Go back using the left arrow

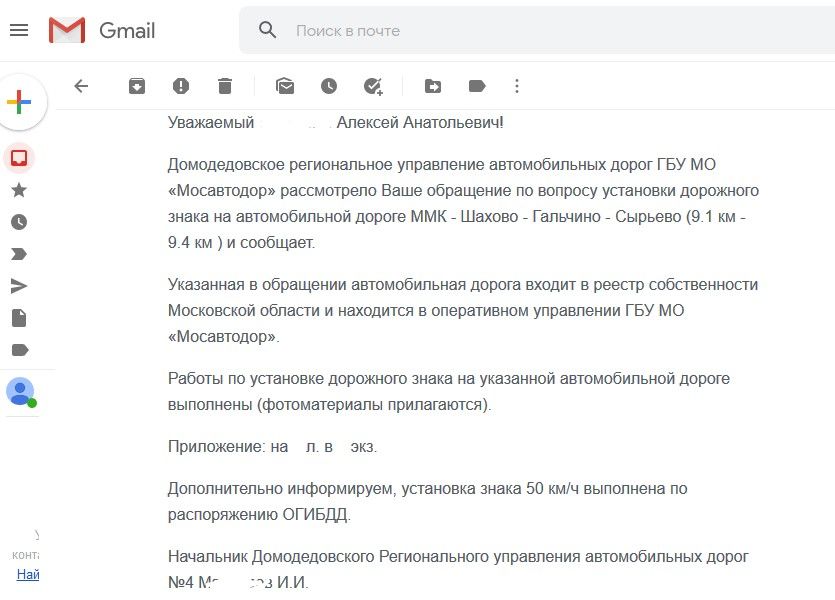(x=81, y=86)
